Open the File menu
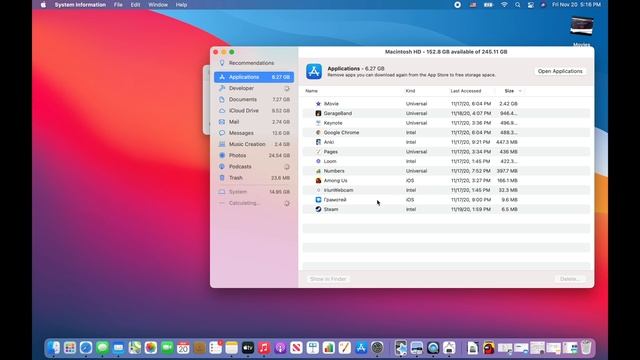 (x=118, y=5)
